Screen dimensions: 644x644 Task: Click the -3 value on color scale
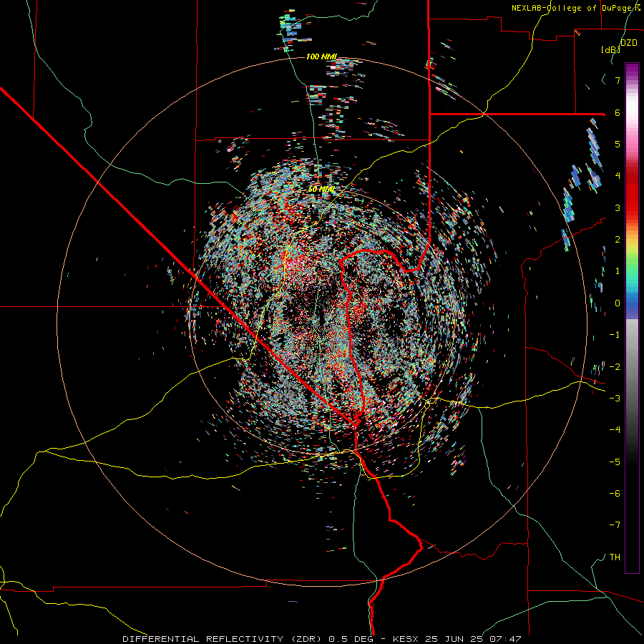(615, 399)
